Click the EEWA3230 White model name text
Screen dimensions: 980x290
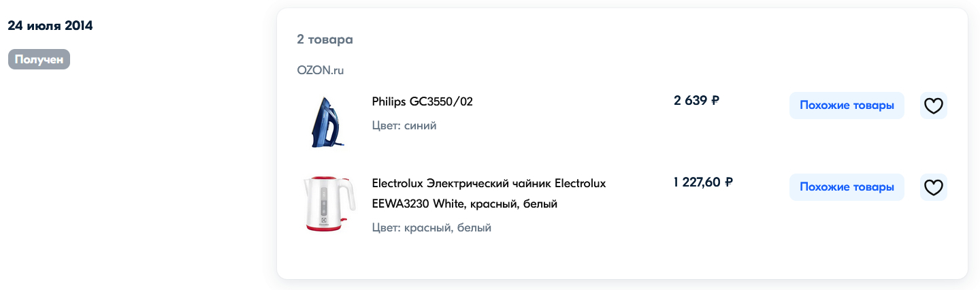pyautogui.click(x=416, y=204)
